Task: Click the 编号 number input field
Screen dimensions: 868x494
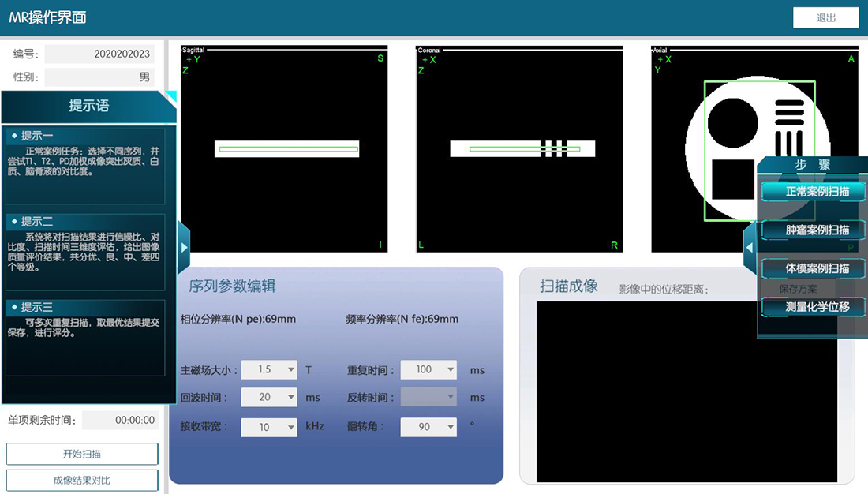Action: (99, 54)
